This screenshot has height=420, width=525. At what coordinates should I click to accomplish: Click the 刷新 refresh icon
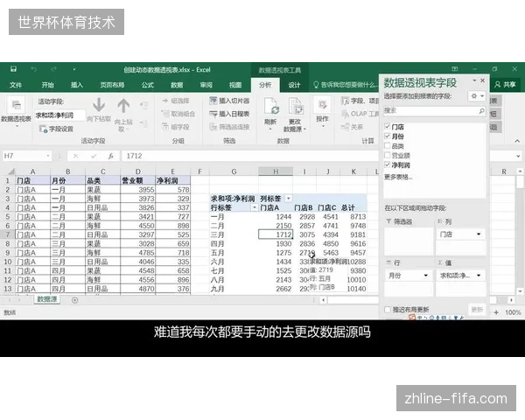tap(271, 106)
